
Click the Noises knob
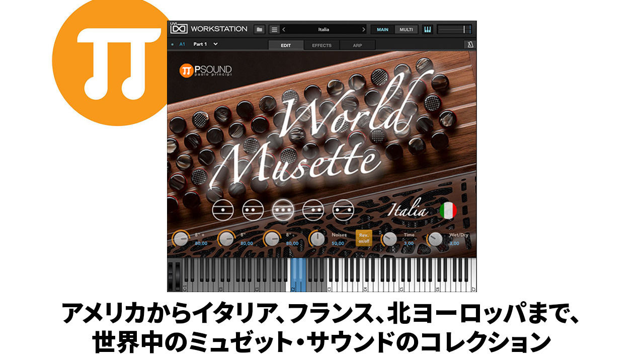click(x=317, y=239)
